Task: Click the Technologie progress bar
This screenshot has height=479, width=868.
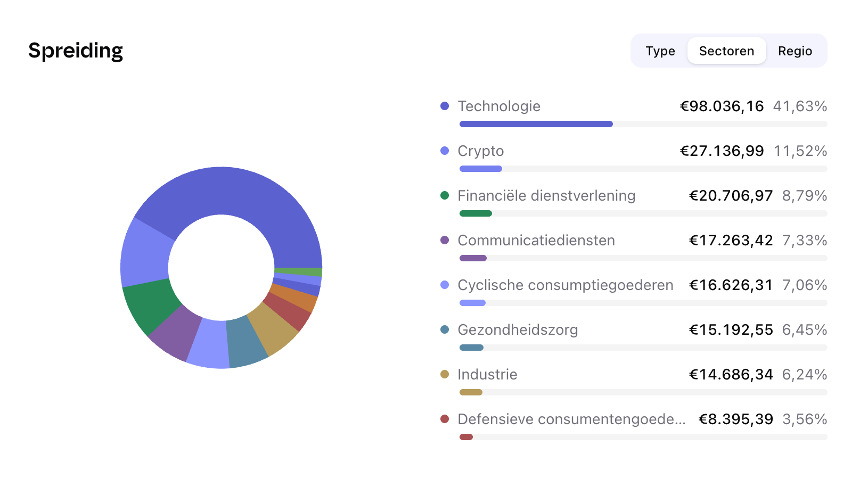Action: pyautogui.click(x=643, y=124)
